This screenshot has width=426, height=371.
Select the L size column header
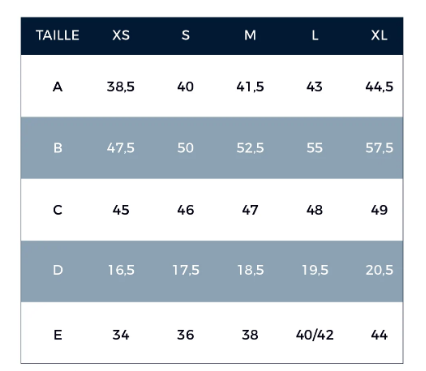pos(315,35)
